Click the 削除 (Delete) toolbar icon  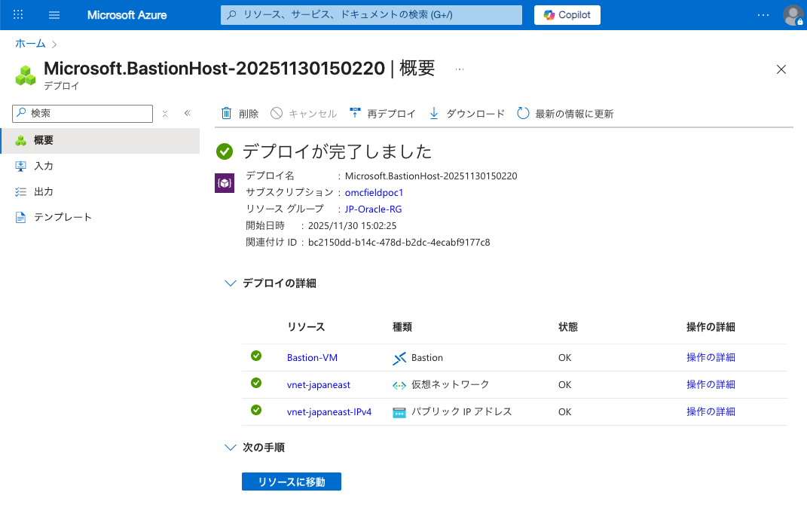click(225, 113)
